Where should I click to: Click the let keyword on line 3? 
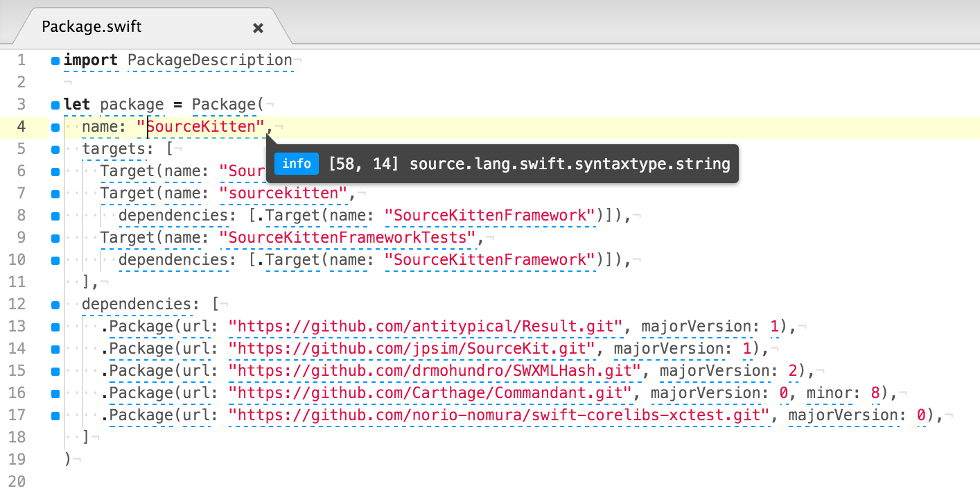pos(77,105)
